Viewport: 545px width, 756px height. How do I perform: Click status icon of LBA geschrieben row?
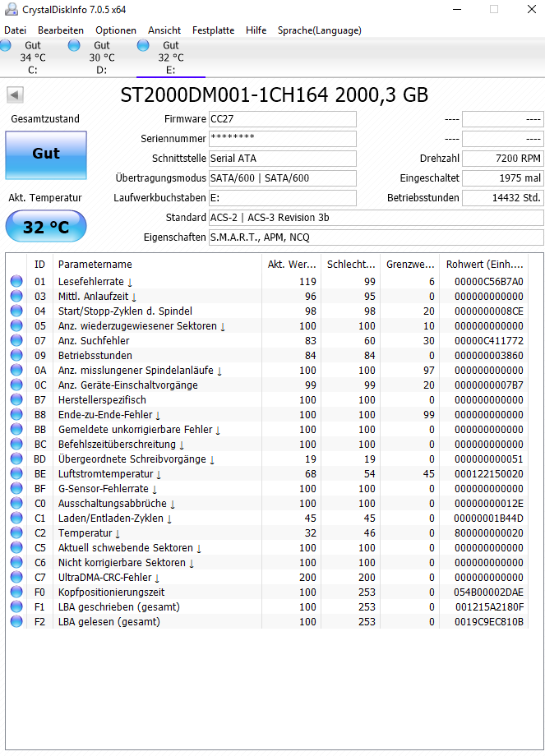coord(16,606)
